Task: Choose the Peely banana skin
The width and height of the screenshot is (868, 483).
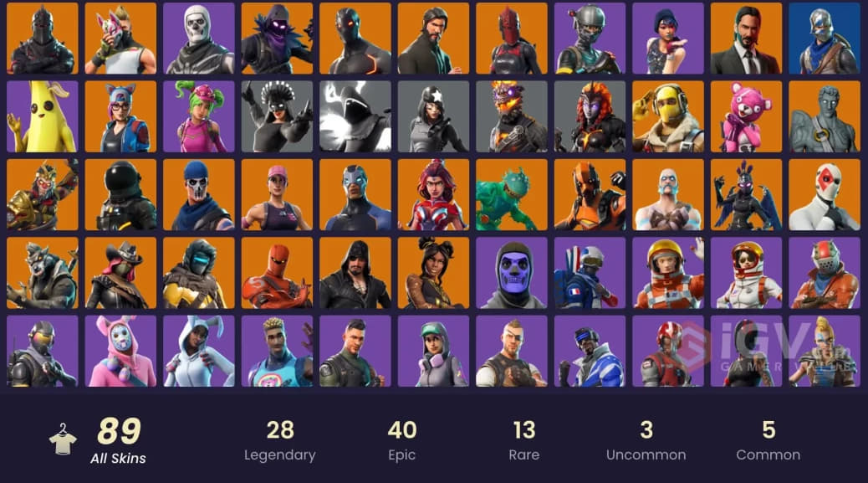Action: click(x=43, y=116)
